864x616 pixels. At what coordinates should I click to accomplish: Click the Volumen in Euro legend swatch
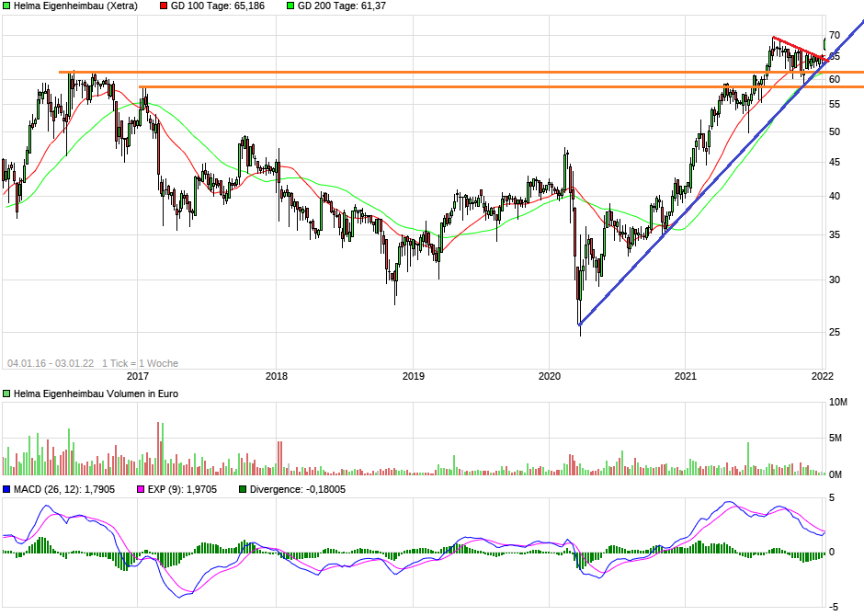click(x=7, y=394)
